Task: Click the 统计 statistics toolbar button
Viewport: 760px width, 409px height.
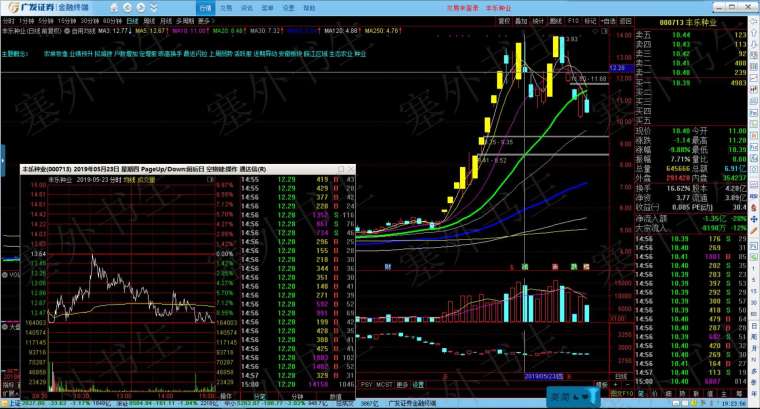Action: [x=538, y=21]
